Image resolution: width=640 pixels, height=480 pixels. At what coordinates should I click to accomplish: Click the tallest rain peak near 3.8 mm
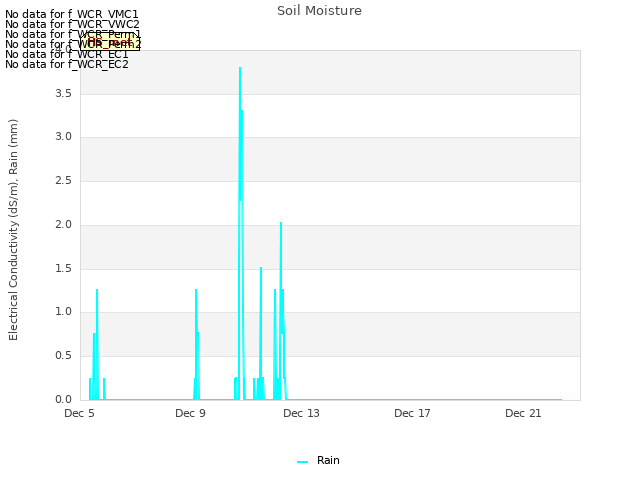tap(240, 69)
